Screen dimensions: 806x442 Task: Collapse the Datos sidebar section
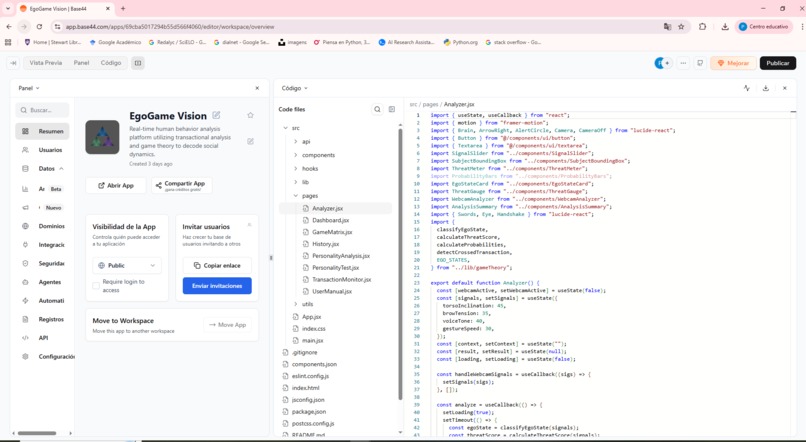[61, 169]
